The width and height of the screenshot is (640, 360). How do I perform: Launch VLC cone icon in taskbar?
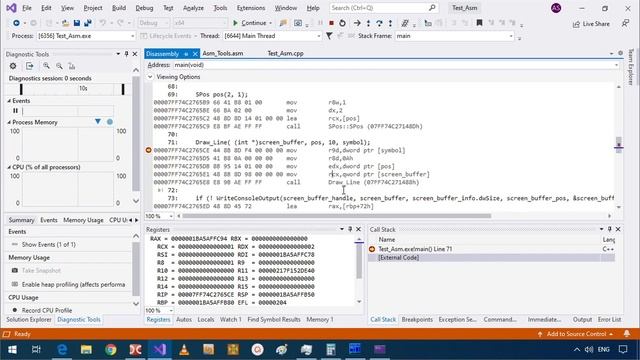coord(184,349)
